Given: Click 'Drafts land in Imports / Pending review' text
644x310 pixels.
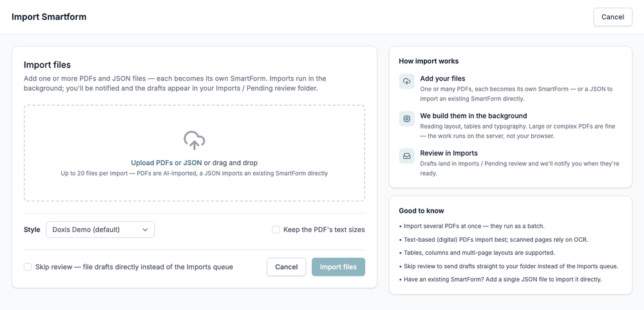Looking at the screenshot, I should pyautogui.click(x=520, y=169).
